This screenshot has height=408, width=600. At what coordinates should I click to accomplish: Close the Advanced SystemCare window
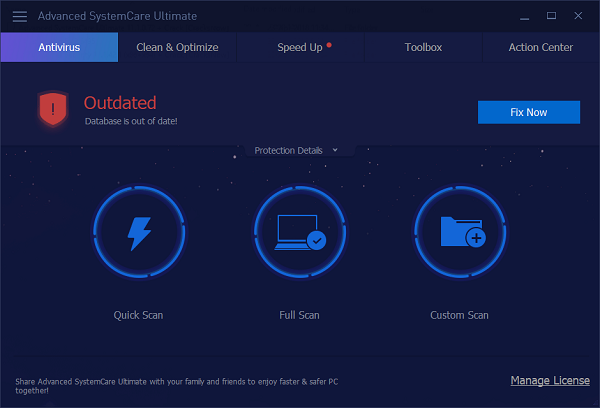coord(579,16)
